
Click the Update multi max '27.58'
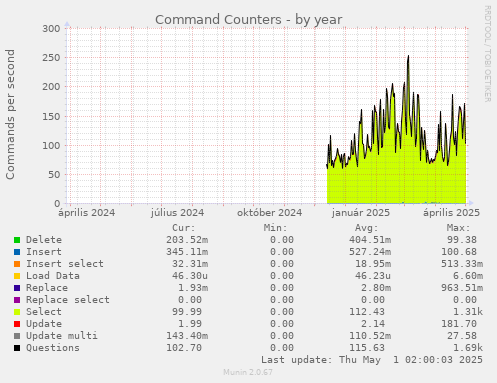[462, 336]
